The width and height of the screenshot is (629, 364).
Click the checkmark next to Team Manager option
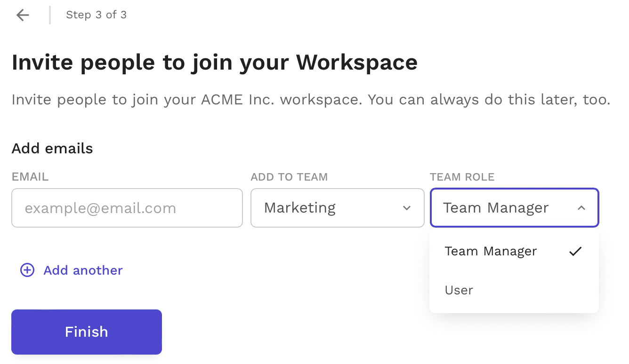(x=575, y=251)
